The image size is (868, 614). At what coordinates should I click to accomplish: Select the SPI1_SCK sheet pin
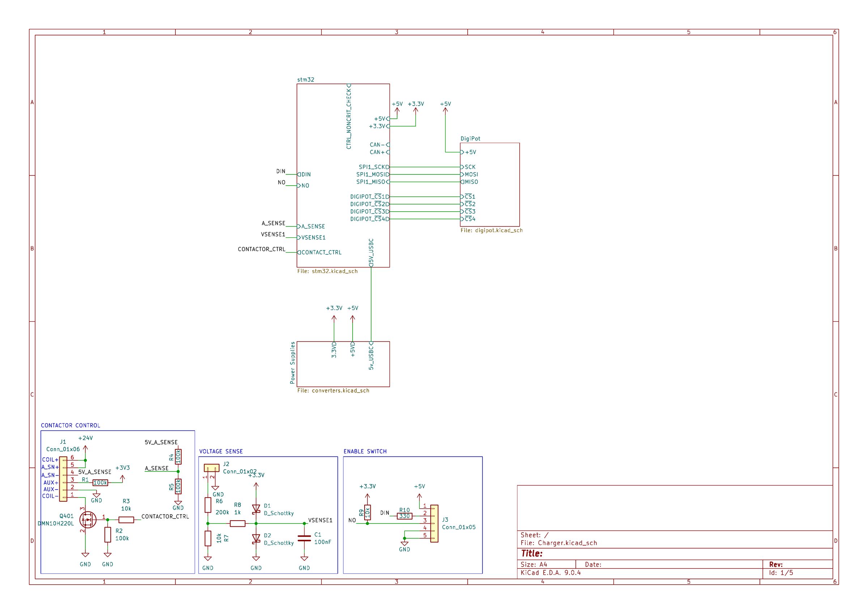point(374,167)
